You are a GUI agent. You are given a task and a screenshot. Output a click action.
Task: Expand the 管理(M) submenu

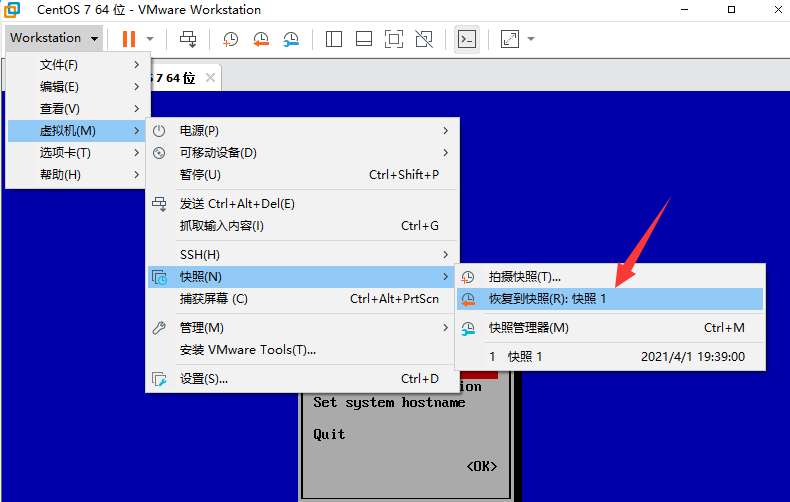tap(302, 328)
